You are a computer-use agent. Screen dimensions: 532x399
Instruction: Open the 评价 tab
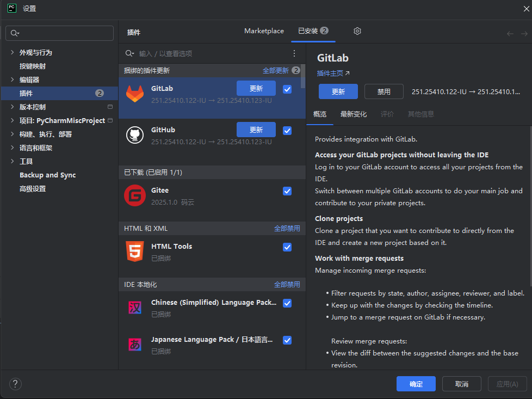387,114
